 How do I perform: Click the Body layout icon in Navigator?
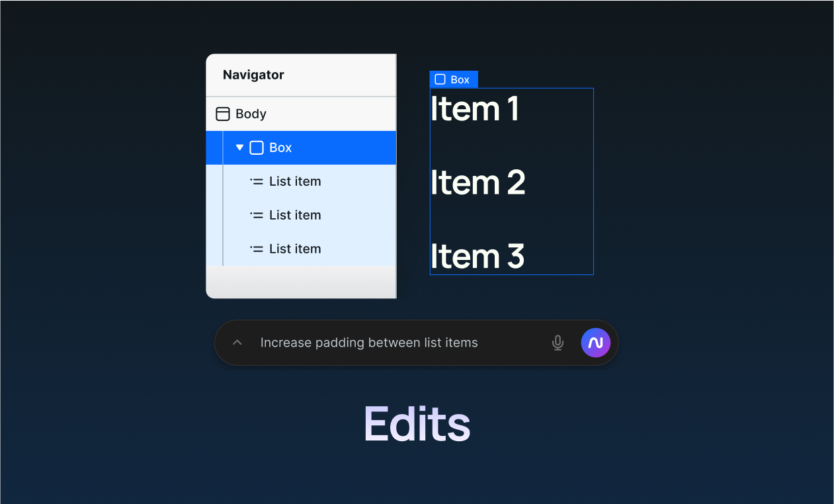pos(223,114)
